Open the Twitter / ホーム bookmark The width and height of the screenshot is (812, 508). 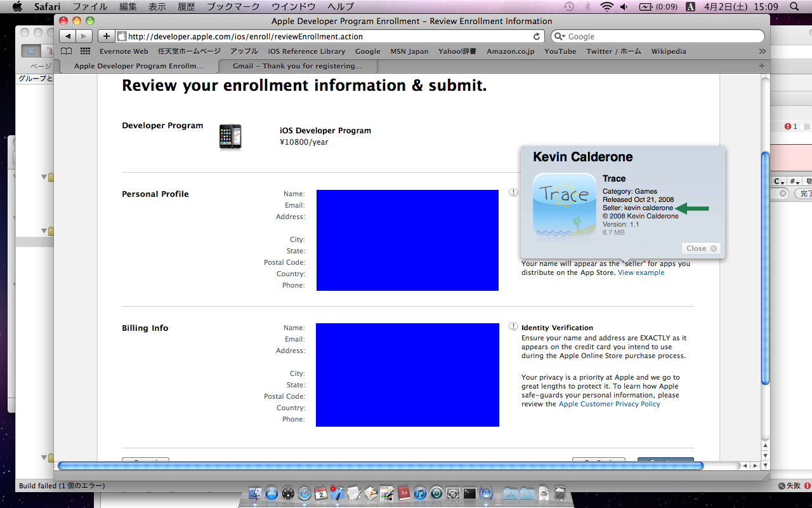613,51
